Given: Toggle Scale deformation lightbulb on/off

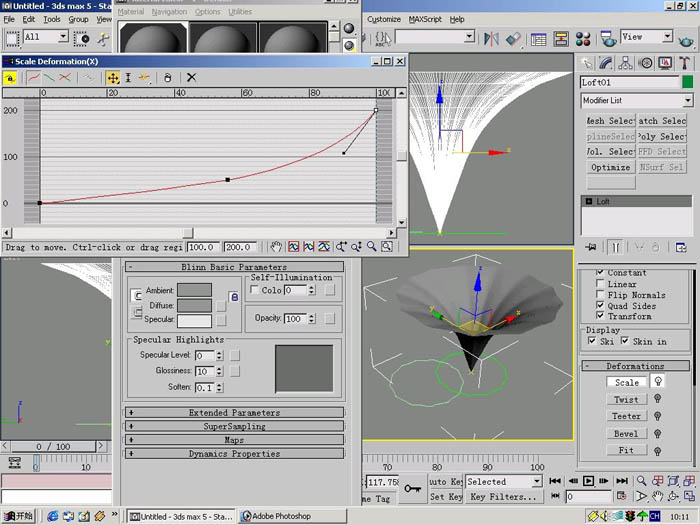Looking at the screenshot, I should click(658, 382).
